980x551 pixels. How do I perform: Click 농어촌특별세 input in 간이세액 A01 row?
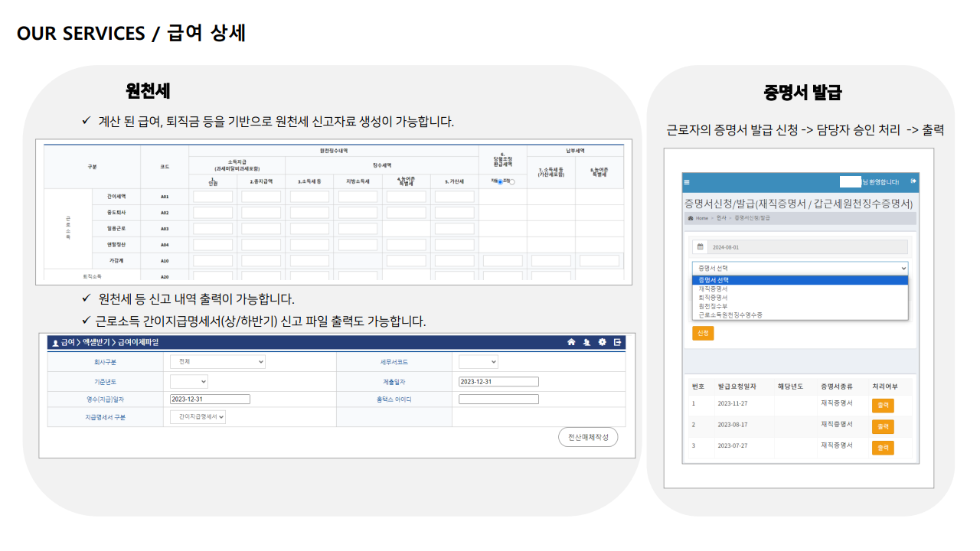coord(406,197)
